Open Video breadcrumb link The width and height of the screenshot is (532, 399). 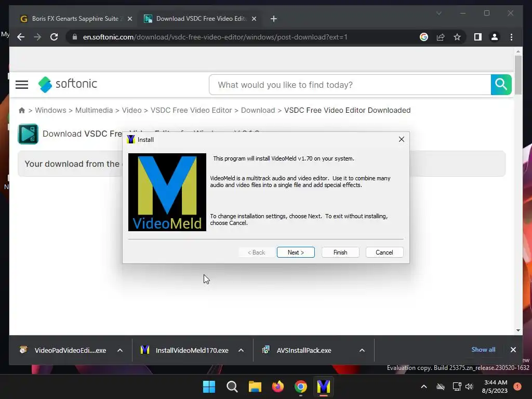click(x=131, y=110)
